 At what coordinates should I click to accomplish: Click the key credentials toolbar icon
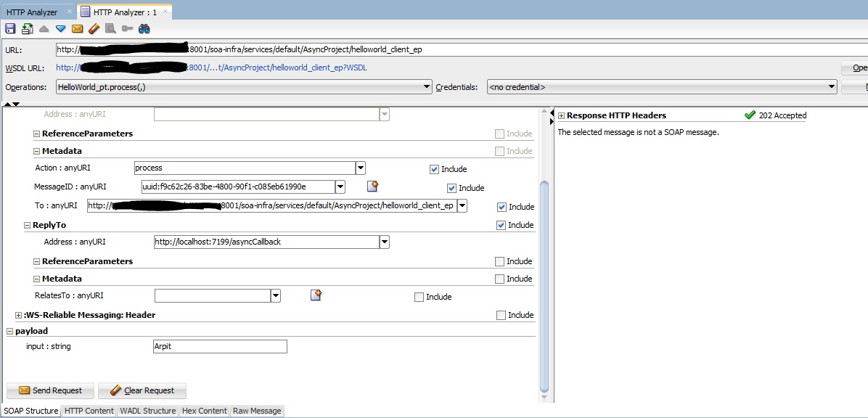128,28
